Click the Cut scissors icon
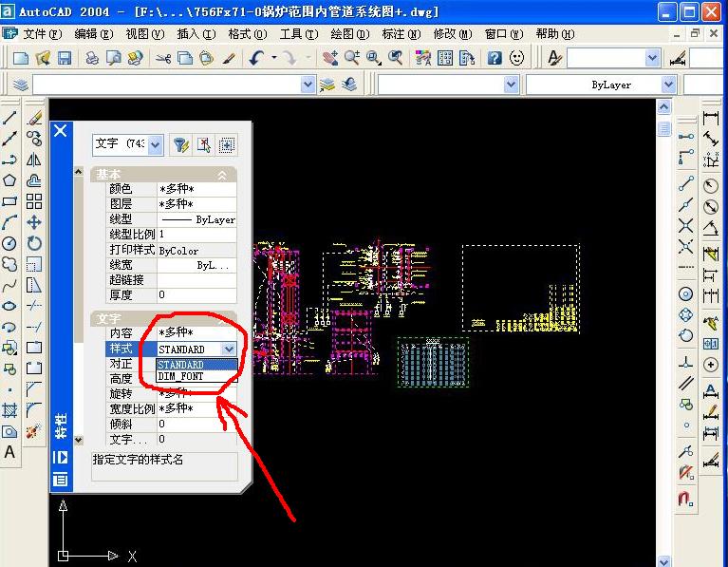Screen dimensions: 728x567 [163, 58]
